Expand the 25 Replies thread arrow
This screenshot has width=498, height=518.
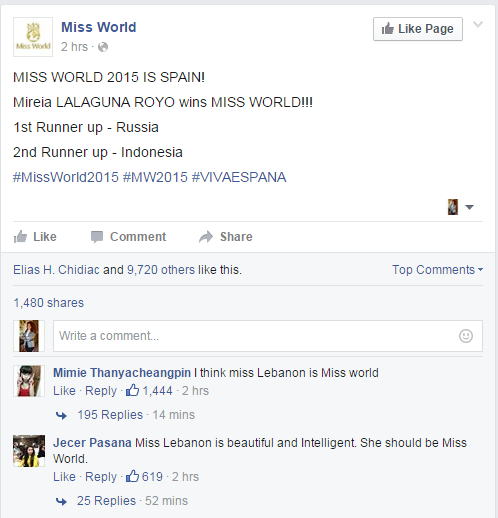pos(61,501)
